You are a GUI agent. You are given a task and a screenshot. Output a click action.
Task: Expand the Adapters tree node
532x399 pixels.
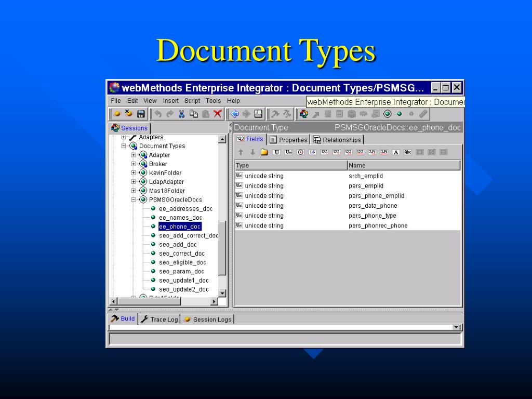(x=124, y=137)
